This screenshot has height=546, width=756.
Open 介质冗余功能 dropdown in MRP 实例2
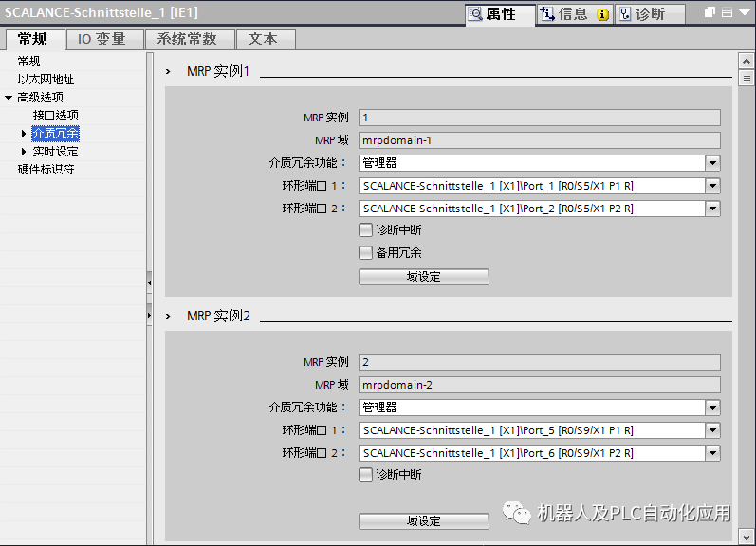[x=712, y=408]
